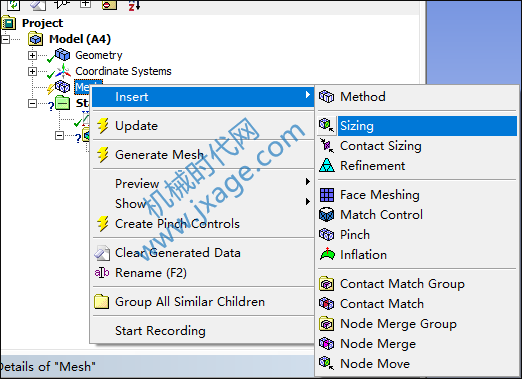Viewport: 522px width, 379px height.
Task: Select the Model (A4) tree label
Action: (80, 39)
